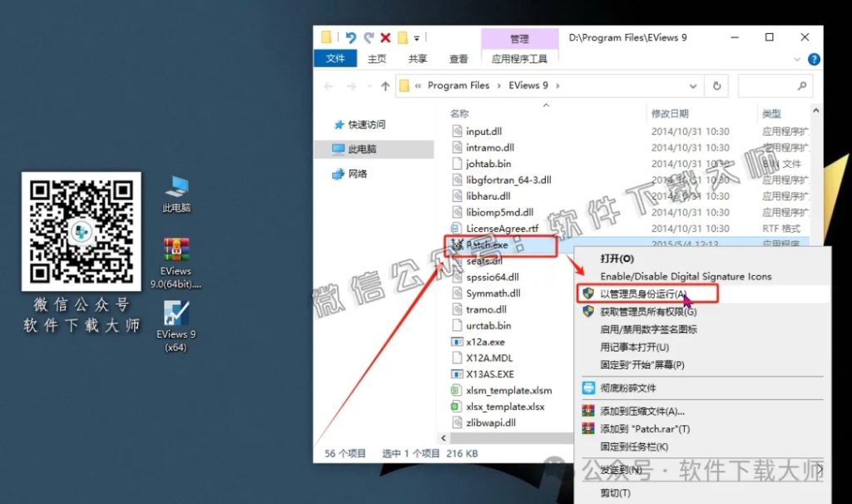
Task: Click the New Folder icon in the Quick Access Toolbar
Action: [403, 37]
